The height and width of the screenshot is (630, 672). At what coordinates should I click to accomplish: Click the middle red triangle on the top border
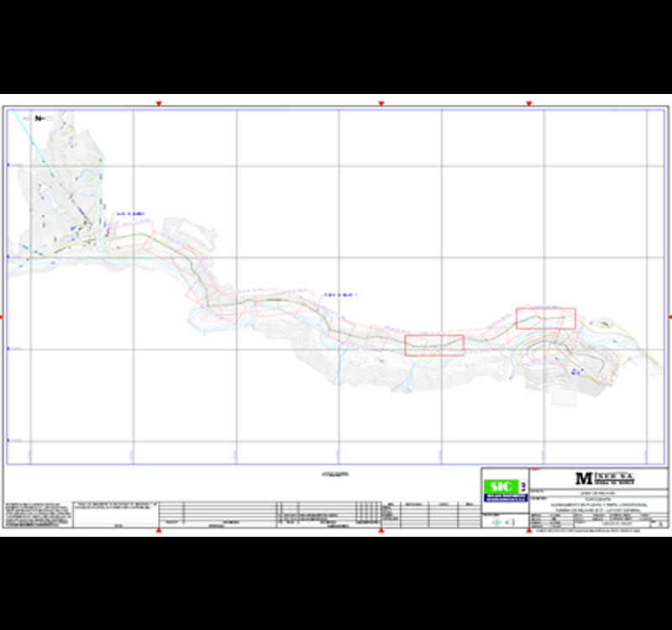[381, 103]
